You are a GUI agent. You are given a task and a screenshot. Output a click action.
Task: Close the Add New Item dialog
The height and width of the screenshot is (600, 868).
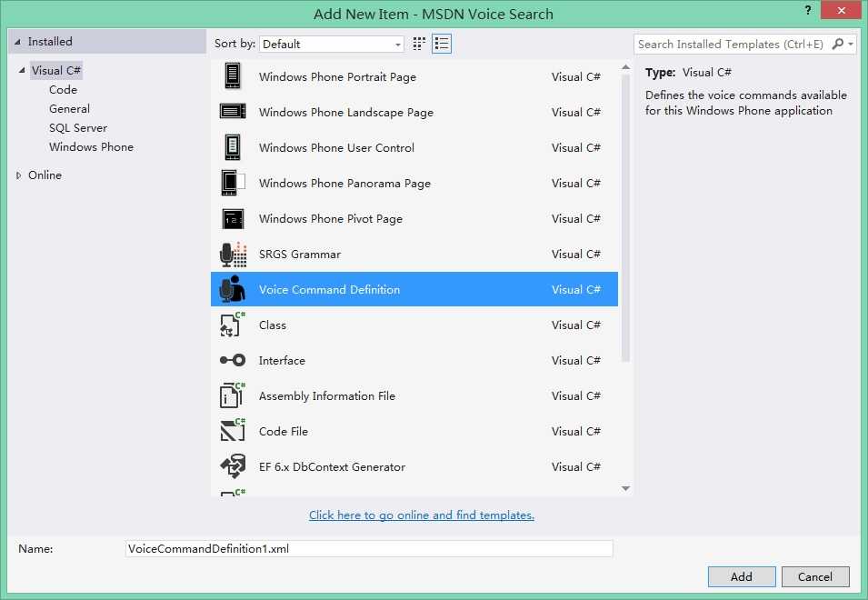(x=841, y=10)
